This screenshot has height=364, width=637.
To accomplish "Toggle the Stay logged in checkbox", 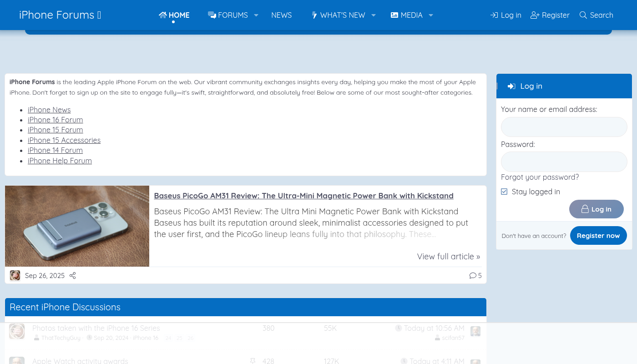I will coord(504,192).
